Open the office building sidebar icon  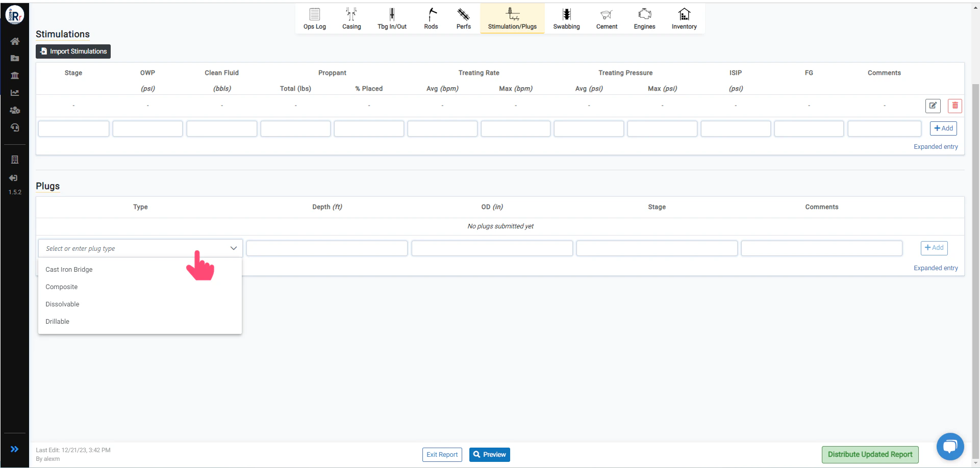(15, 160)
